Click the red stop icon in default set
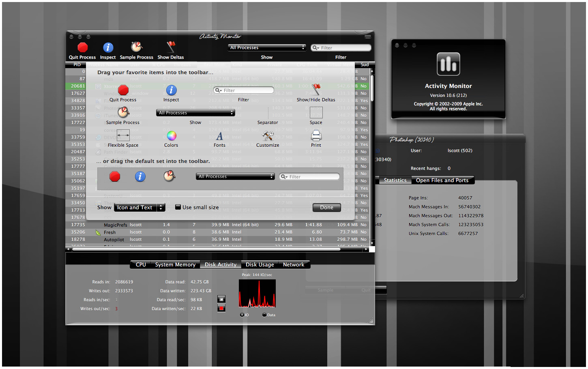The width and height of the screenshot is (588, 369). [115, 176]
